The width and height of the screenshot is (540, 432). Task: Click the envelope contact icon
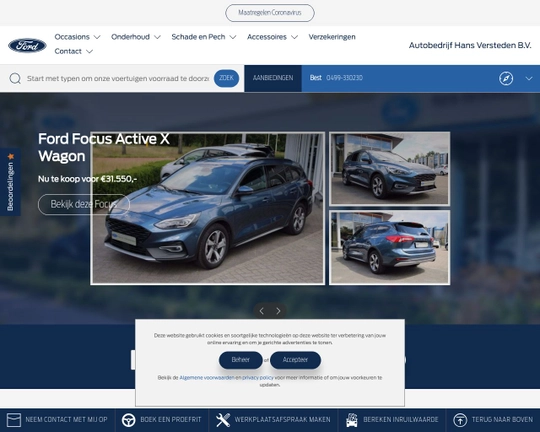click(14, 420)
